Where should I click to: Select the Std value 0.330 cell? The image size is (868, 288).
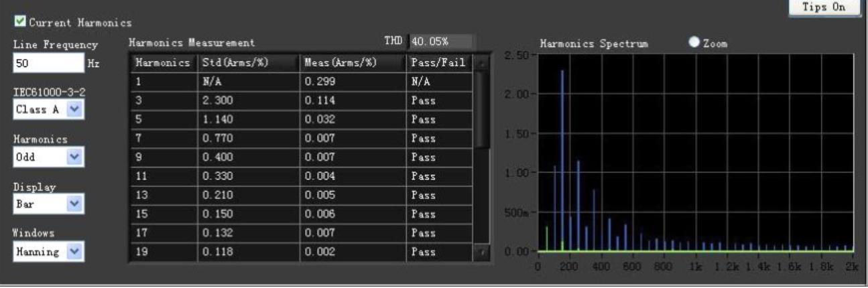(x=248, y=177)
